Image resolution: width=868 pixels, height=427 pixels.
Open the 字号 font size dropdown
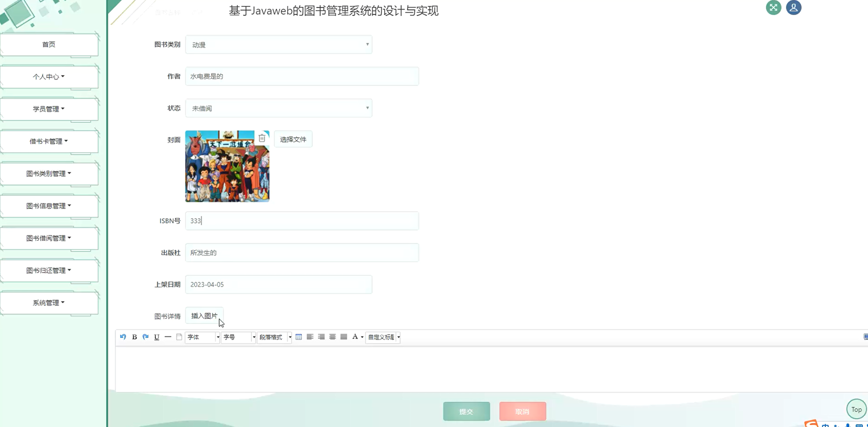tap(239, 337)
